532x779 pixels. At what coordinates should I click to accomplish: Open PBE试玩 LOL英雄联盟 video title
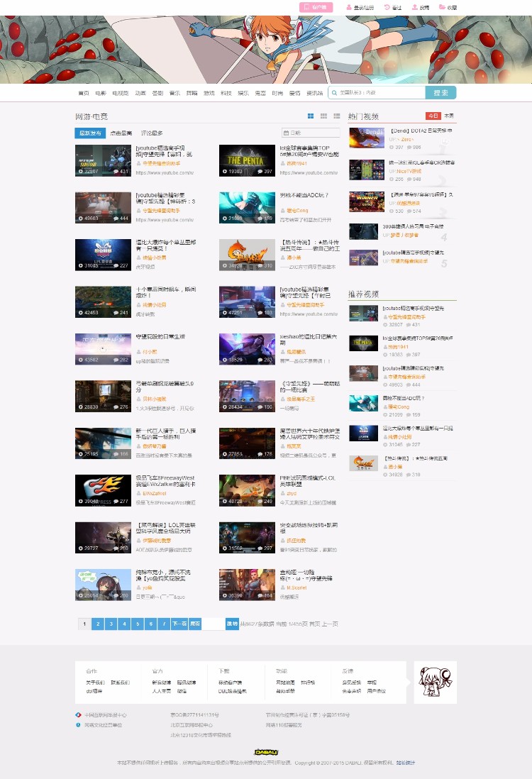point(308,481)
